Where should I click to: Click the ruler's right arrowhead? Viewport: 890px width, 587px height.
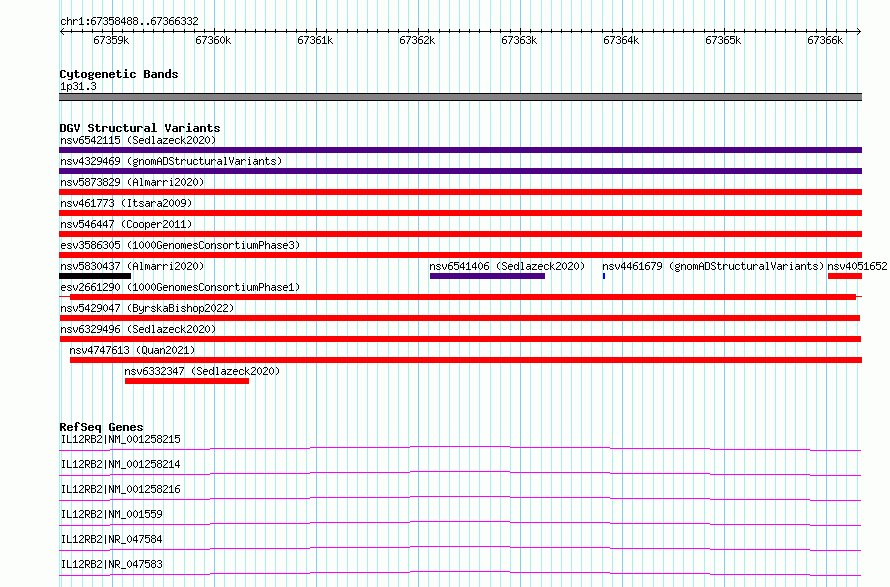[859, 32]
